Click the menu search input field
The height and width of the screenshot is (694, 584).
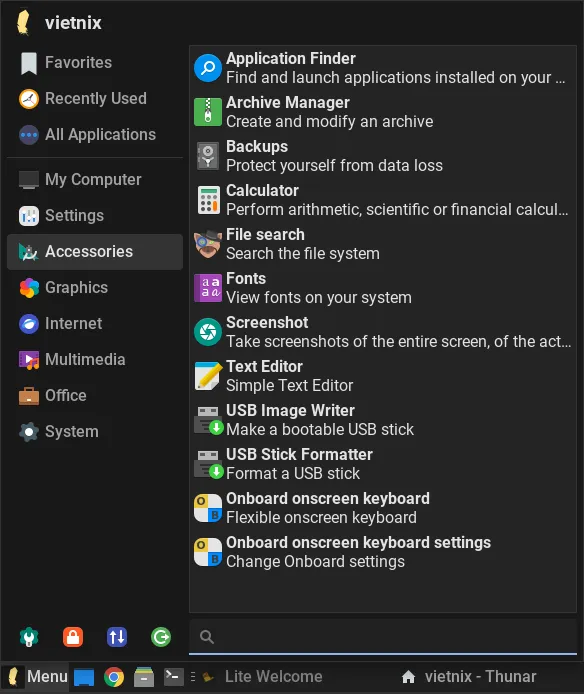coord(383,637)
